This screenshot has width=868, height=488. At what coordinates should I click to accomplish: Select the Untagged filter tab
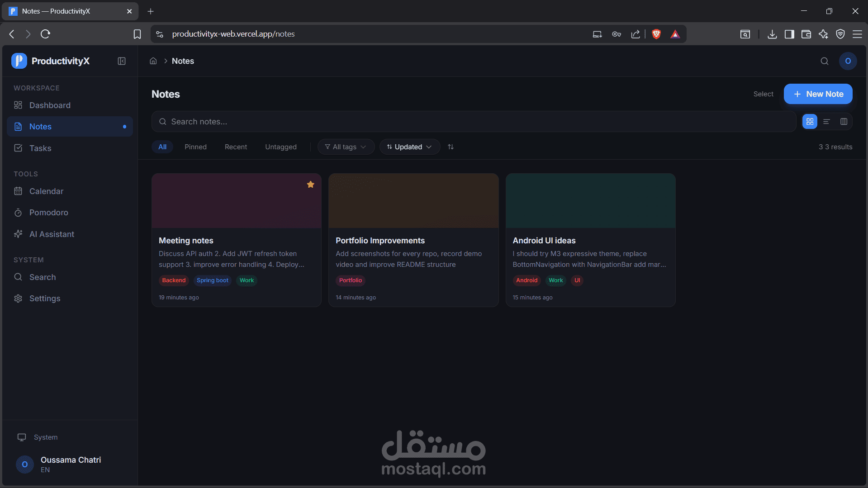(281, 147)
